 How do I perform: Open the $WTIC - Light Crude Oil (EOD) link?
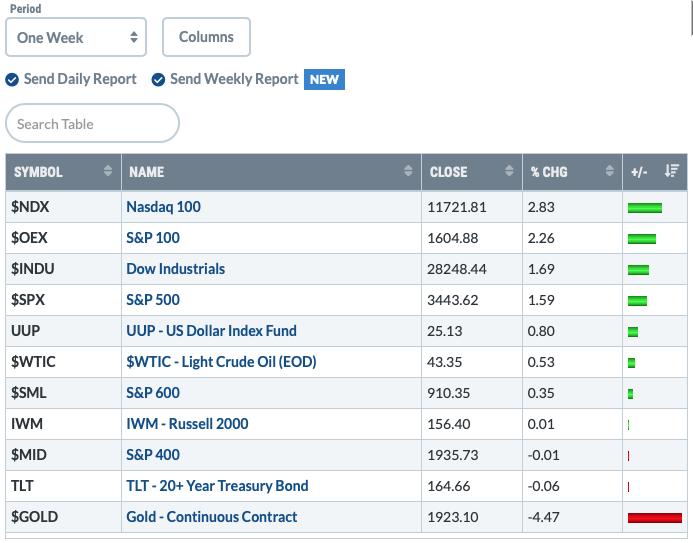coord(221,362)
